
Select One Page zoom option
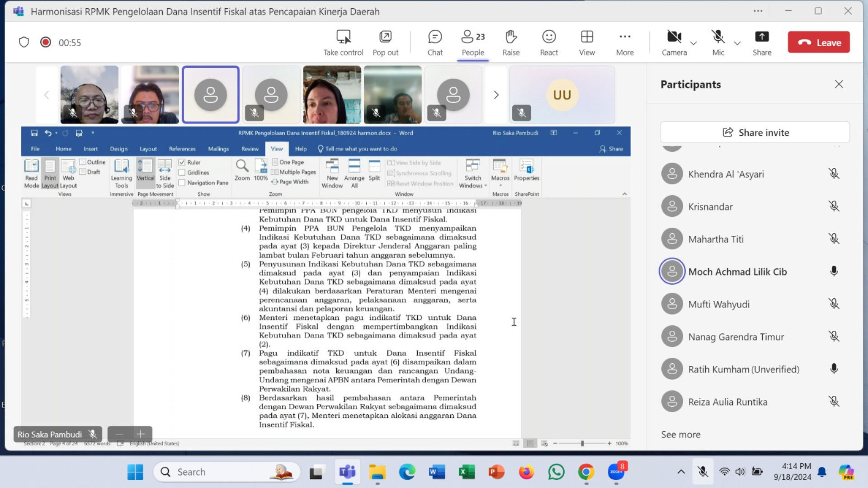288,162
